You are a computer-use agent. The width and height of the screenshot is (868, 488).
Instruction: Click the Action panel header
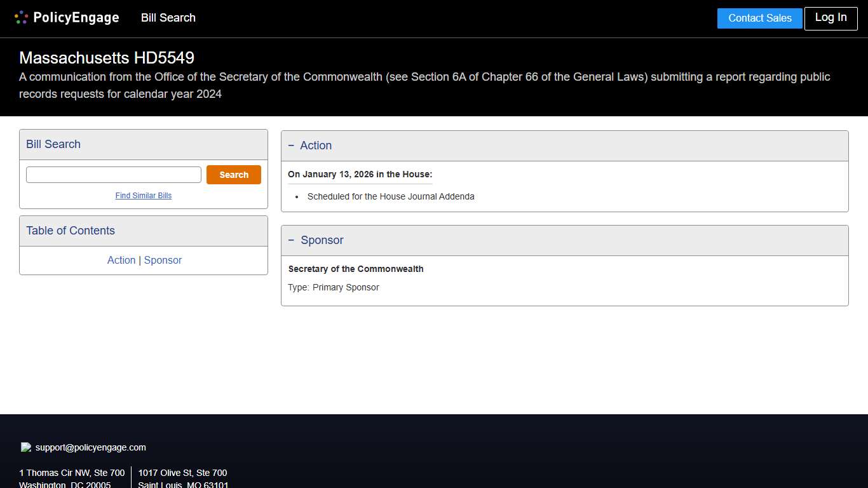pos(316,146)
